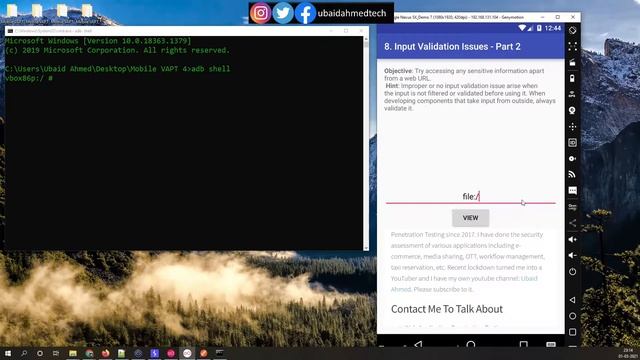Open Cortana from the taskbar
Screen dimensions: 640x360
coord(40,353)
